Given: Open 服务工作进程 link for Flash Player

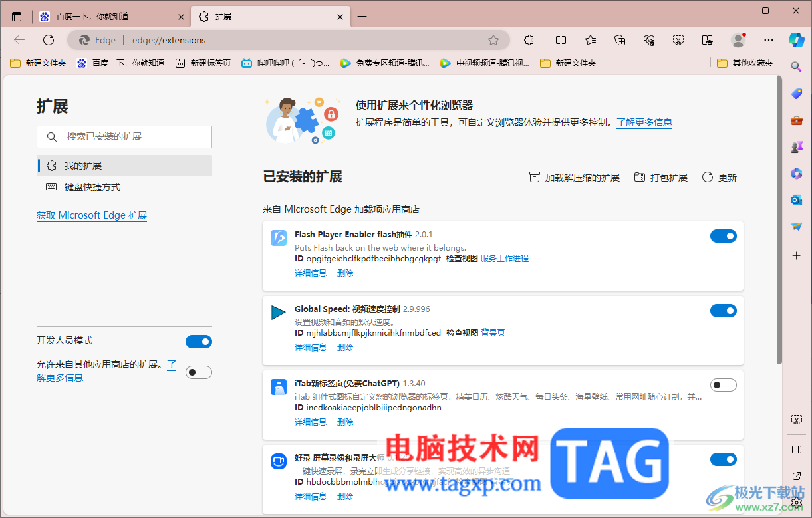Looking at the screenshot, I should [505, 259].
